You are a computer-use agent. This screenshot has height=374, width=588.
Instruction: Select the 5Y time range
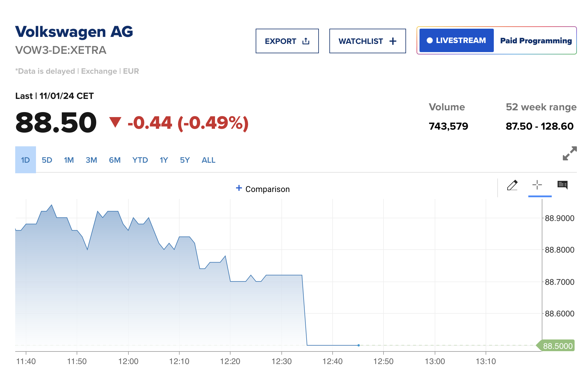185,160
